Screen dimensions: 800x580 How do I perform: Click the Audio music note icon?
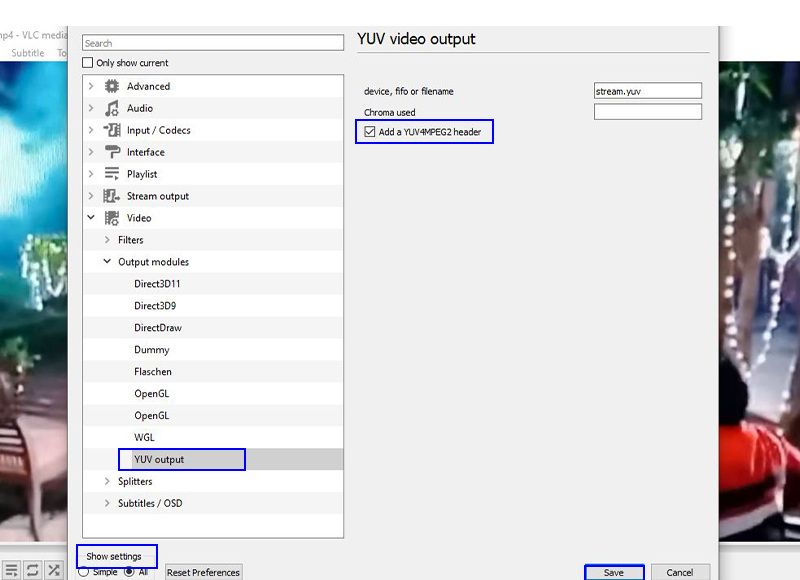(x=112, y=109)
